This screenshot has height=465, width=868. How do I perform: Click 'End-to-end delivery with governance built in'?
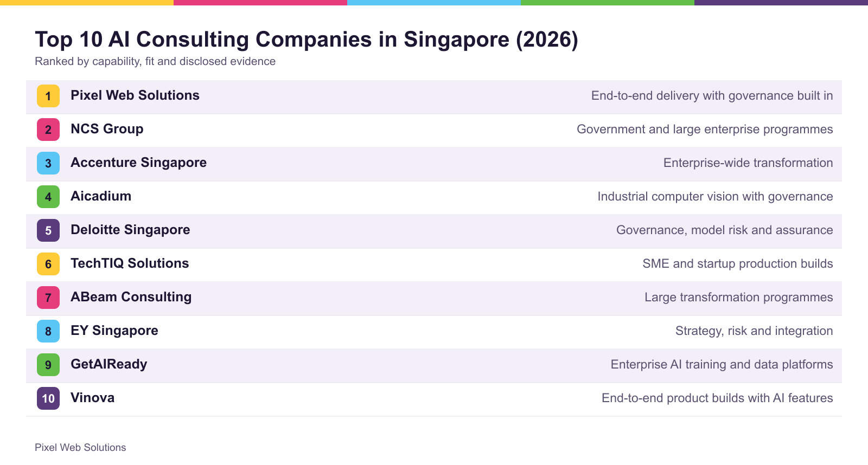[x=712, y=96]
